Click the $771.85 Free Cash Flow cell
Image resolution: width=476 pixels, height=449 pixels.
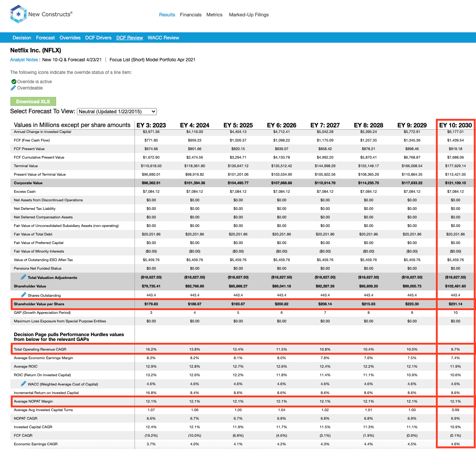click(x=151, y=140)
